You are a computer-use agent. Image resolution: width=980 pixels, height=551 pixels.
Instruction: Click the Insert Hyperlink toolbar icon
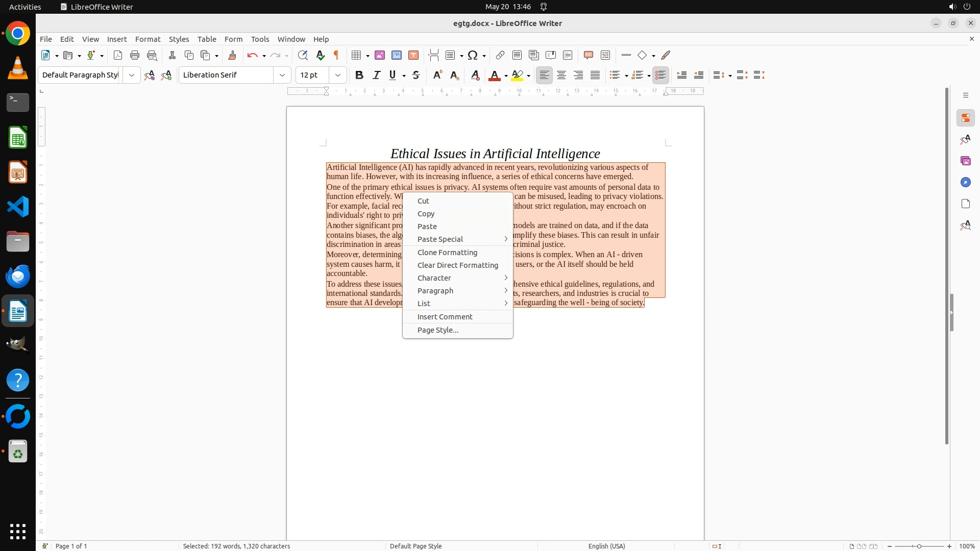coord(500,56)
